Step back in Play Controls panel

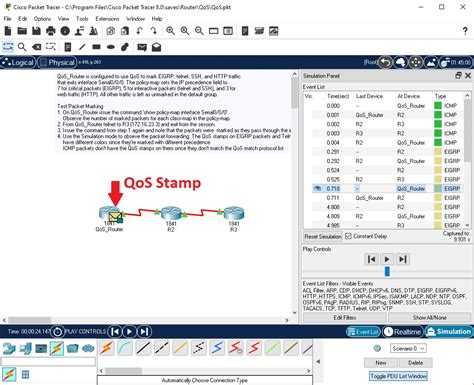(371, 259)
